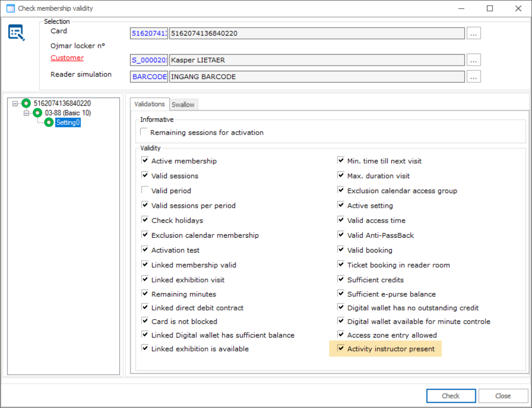532x408 pixels.
Task: Click the Kasper LIETAER customer name field
Action: (317, 60)
